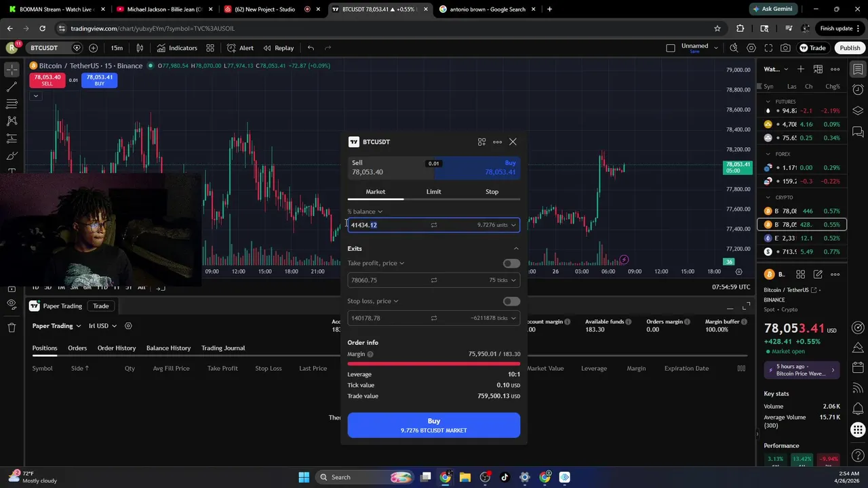Viewport: 868px width, 488px height.
Task: Enable the Stop loss toggle
Action: click(511, 301)
